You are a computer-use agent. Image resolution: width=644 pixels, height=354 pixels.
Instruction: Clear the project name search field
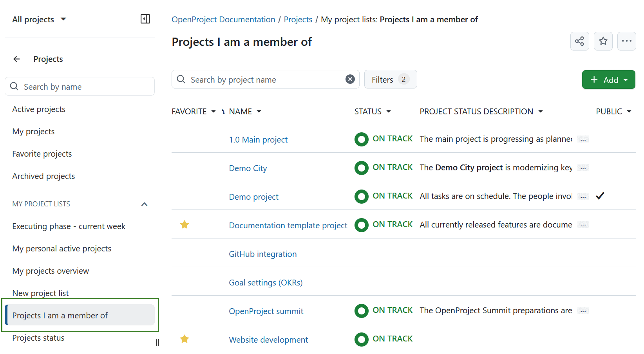click(x=350, y=79)
